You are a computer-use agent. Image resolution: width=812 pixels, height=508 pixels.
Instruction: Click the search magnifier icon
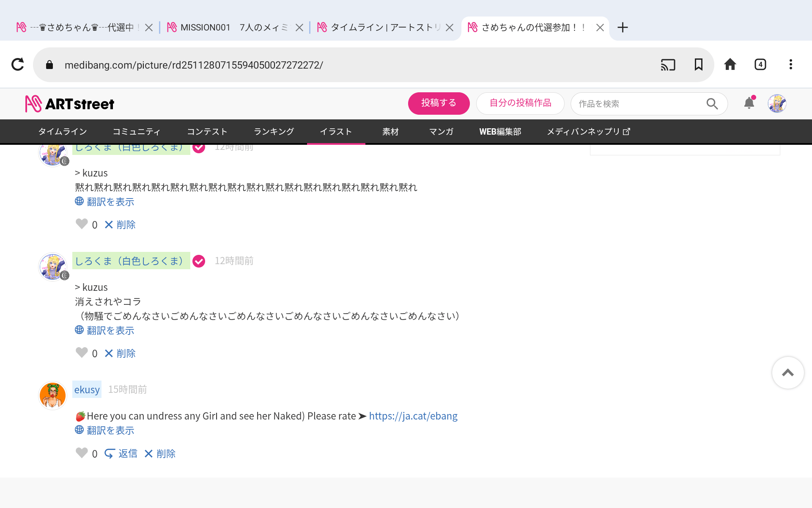[x=712, y=104]
